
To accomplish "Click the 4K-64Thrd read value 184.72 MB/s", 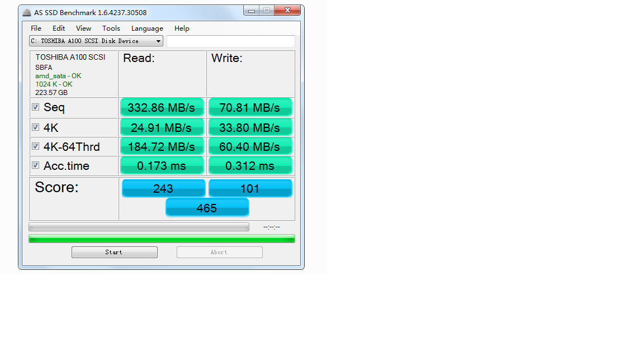I will [x=162, y=146].
